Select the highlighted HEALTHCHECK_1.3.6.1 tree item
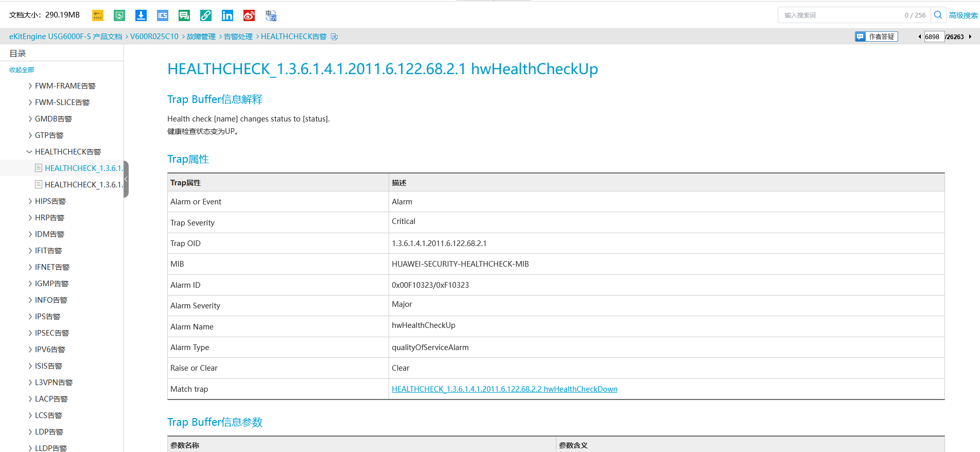The image size is (980, 452). (84, 168)
